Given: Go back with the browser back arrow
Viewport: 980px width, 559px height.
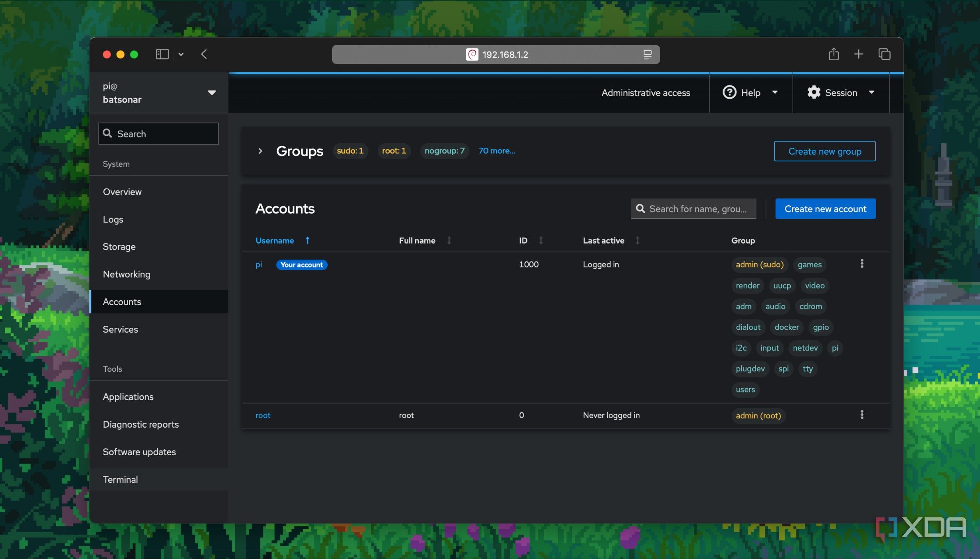Looking at the screenshot, I should click(x=204, y=54).
